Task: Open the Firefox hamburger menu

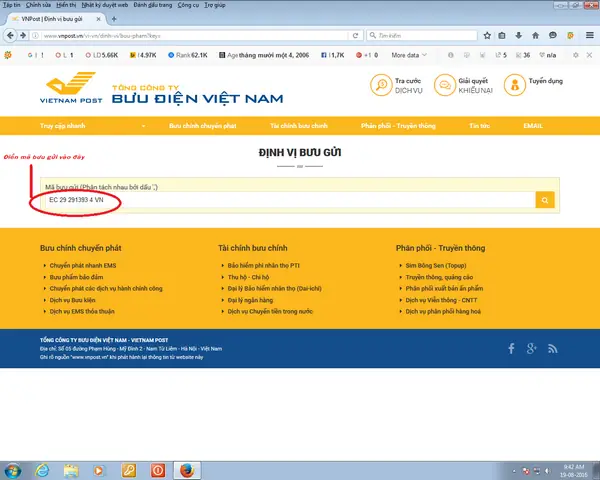Action: tap(590, 36)
